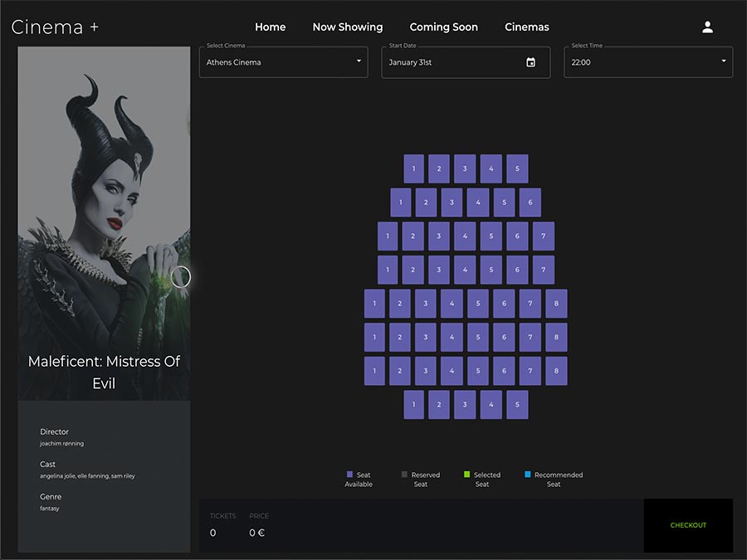Select seat 5 in the last row
The height and width of the screenshot is (560, 747).
517,404
